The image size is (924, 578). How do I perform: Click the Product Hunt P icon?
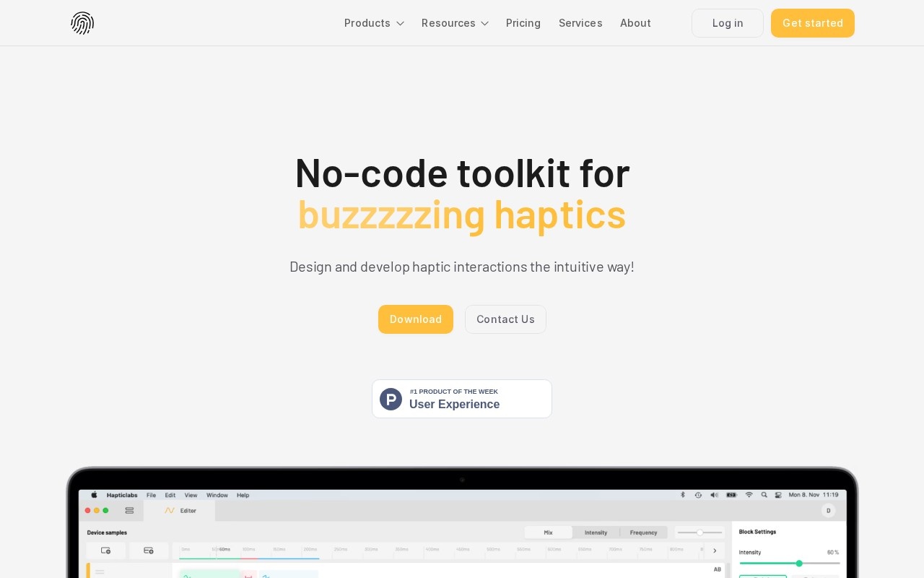pyautogui.click(x=391, y=399)
